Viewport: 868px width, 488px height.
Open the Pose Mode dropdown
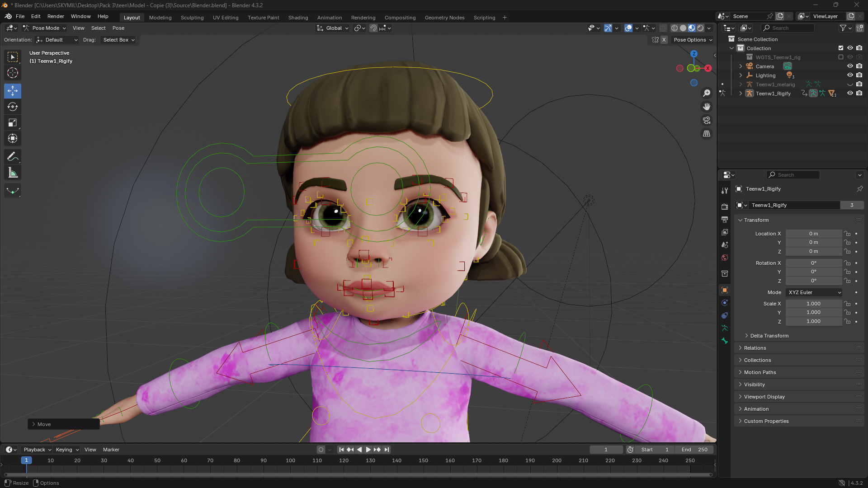pyautogui.click(x=44, y=28)
